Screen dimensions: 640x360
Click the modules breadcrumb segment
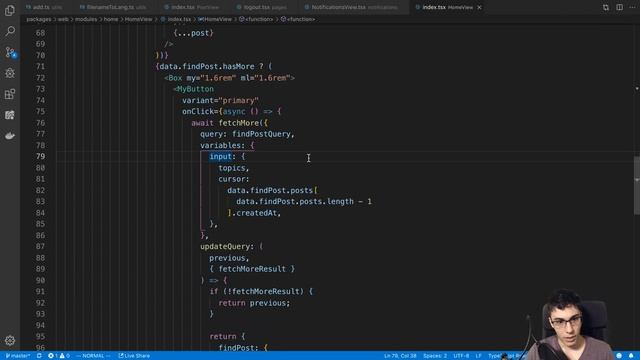(x=86, y=19)
